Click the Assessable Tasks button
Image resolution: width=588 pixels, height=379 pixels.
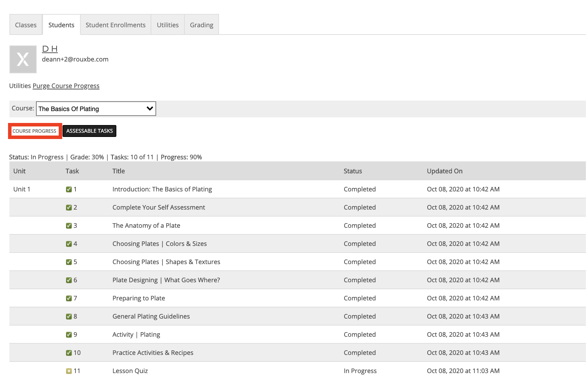pyautogui.click(x=89, y=131)
